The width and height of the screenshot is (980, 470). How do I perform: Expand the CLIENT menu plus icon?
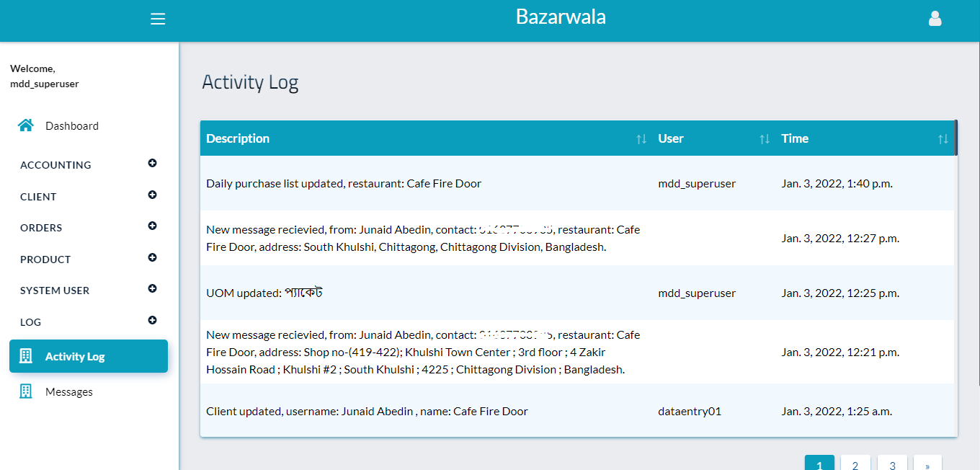[x=152, y=195]
